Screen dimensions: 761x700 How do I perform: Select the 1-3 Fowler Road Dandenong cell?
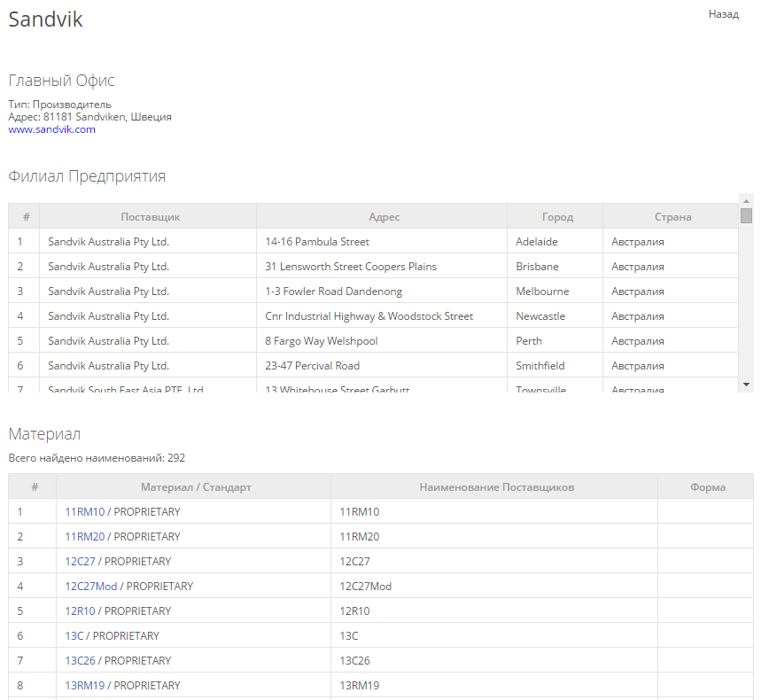[x=382, y=291]
